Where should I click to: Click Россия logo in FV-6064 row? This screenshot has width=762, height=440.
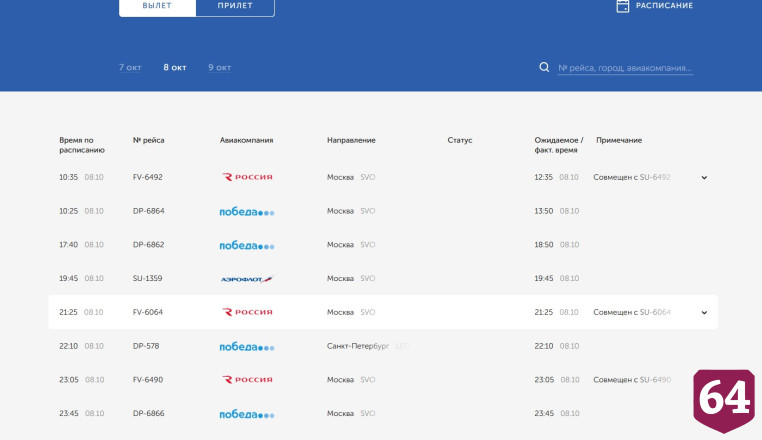pos(247,312)
